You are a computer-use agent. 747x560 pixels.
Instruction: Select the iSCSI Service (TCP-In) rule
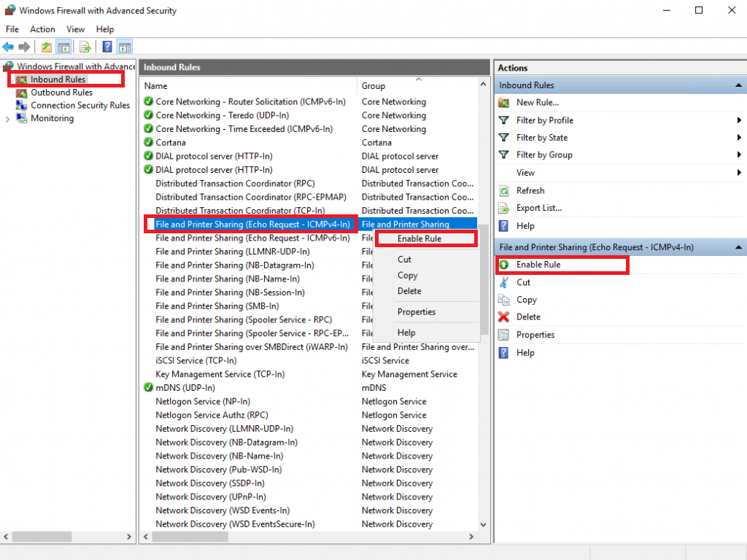click(196, 361)
